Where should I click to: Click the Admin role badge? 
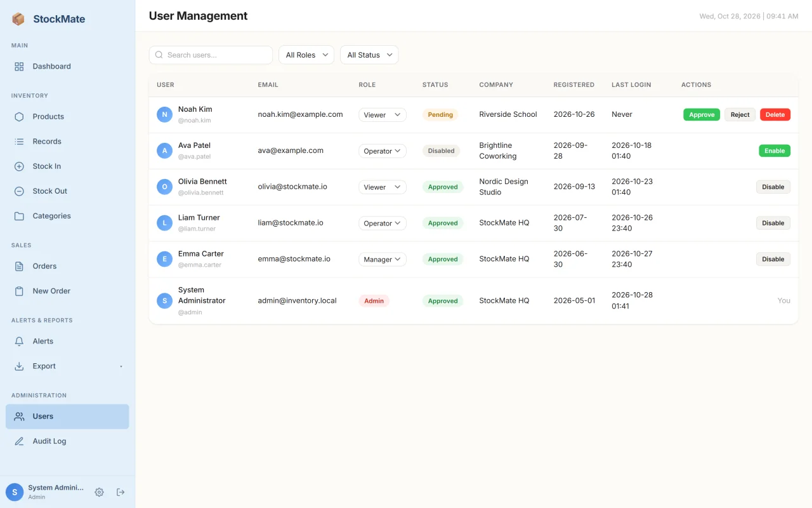pyautogui.click(x=374, y=301)
